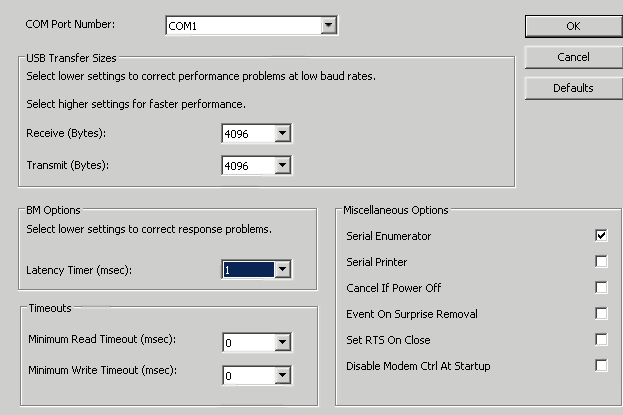623x415 pixels.
Task: Tick Disable Modem Ctrl At Startup
Action: coord(601,365)
